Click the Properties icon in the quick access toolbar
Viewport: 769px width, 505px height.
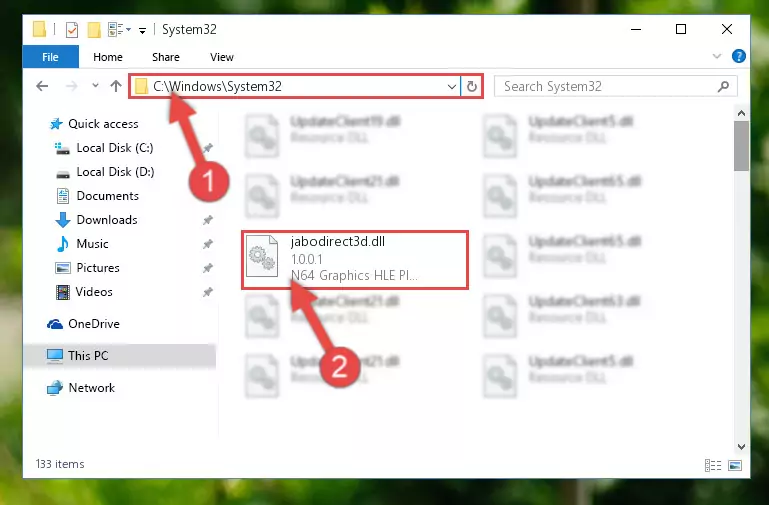click(x=72, y=29)
